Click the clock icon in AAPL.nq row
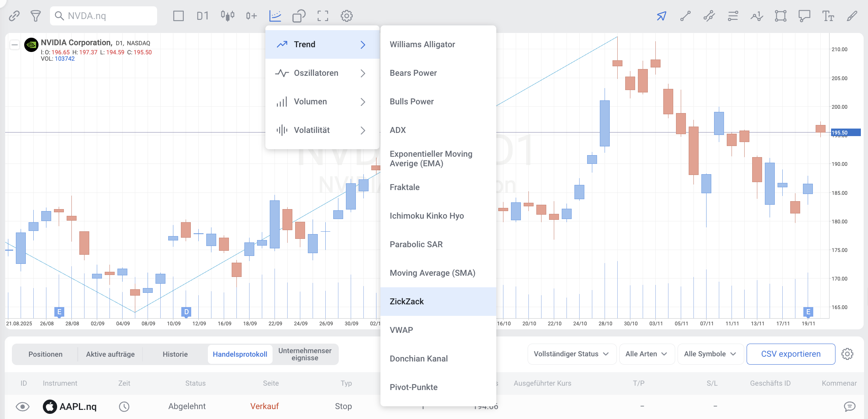 point(124,407)
